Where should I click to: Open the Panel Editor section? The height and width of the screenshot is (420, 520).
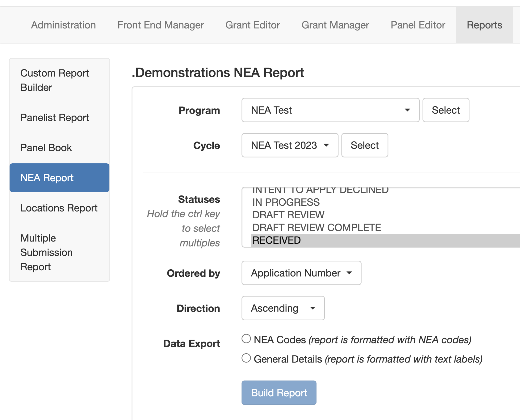pos(417,25)
